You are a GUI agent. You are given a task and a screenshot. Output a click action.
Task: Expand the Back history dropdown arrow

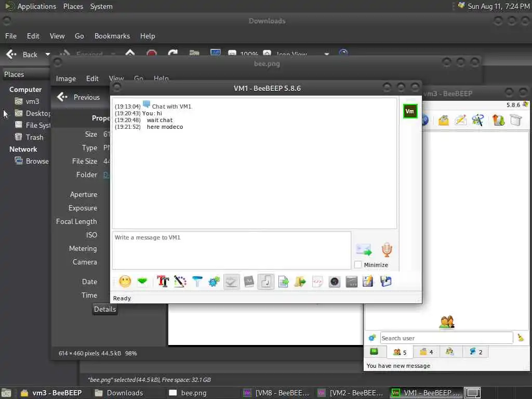click(47, 54)
